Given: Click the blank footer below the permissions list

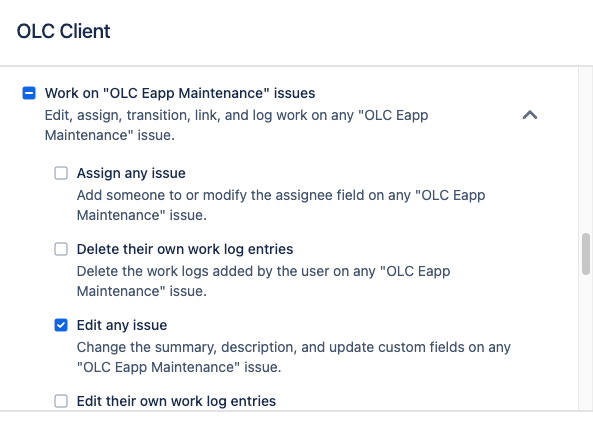Looking at the screenshot, I should 296,421.
